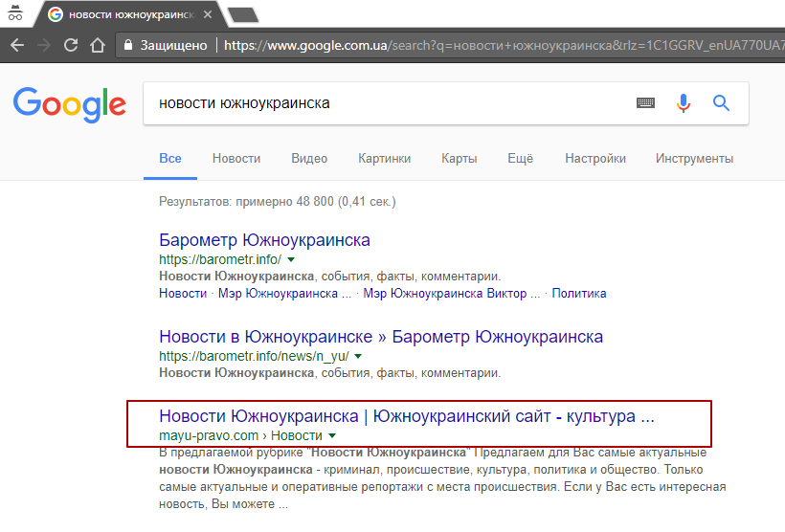
Task: Switch to the 'Карты' results tab
Action: tap(460, 159)
